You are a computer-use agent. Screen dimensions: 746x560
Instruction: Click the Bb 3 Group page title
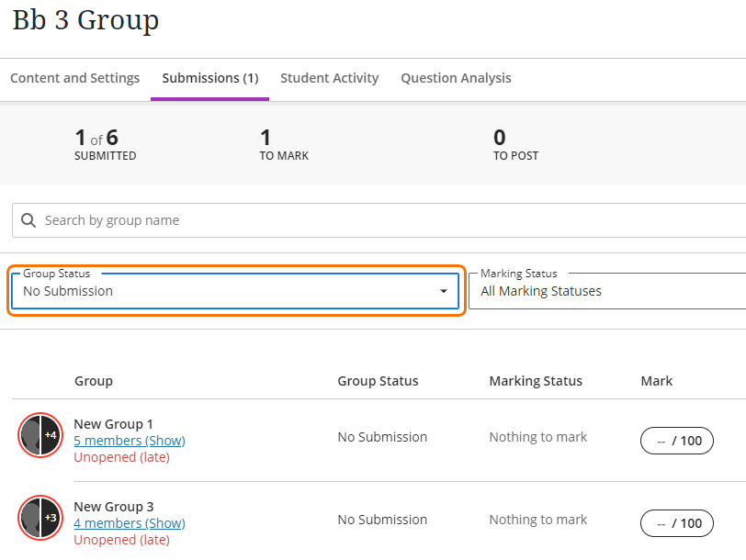tap(85, 20)
